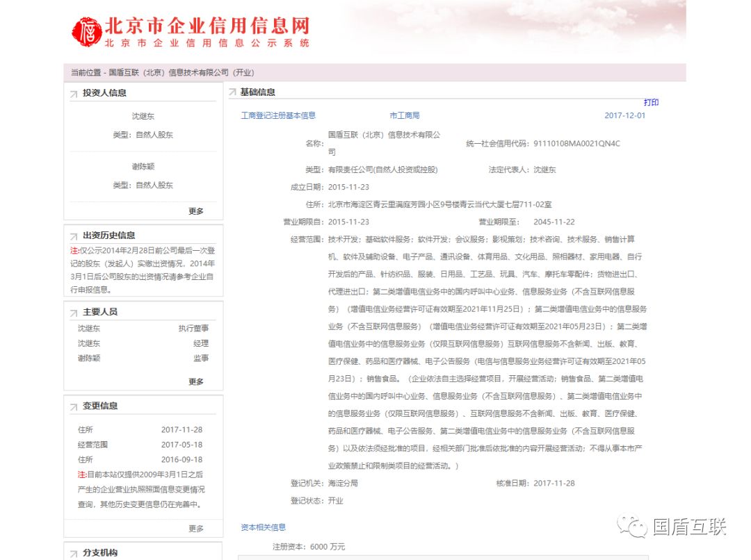
Task: Click the arrow icon beside 主要人员 panel
Action: [x=74, y=311]
